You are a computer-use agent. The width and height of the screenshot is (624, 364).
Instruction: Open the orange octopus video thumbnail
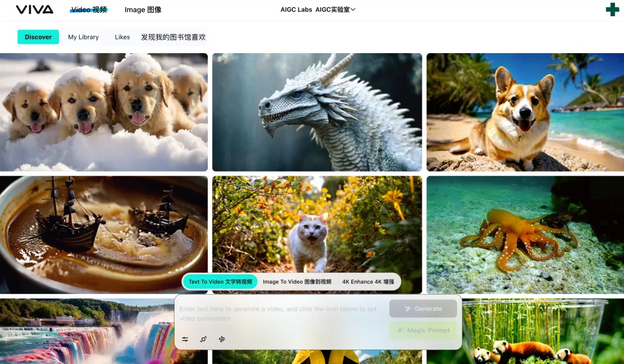[x=525, y=235]
